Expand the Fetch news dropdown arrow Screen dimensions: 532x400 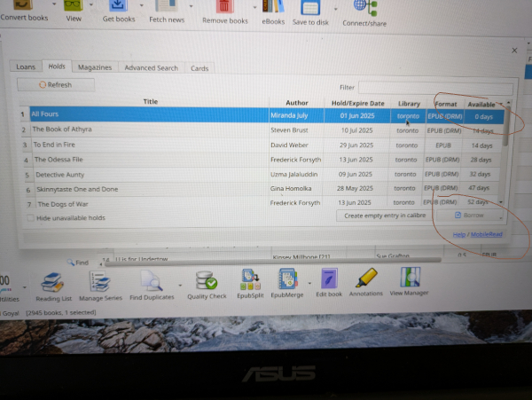[x=191, y=6]
